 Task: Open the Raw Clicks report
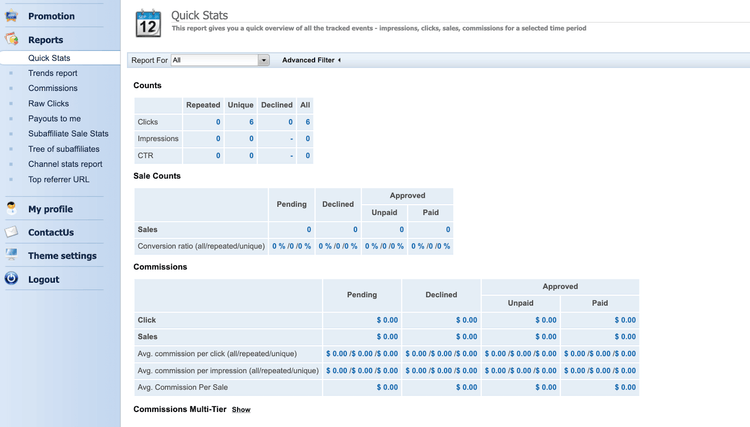coord(49,103)
